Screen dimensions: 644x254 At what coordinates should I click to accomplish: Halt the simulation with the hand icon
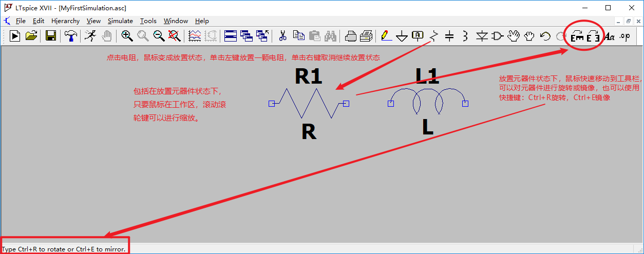pos(106,36)
